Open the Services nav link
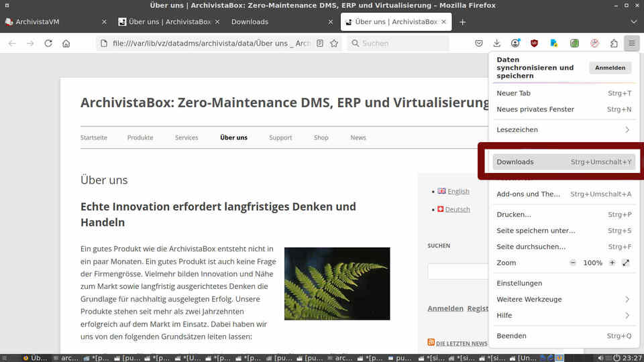644x362 pixels. (186, 137)
